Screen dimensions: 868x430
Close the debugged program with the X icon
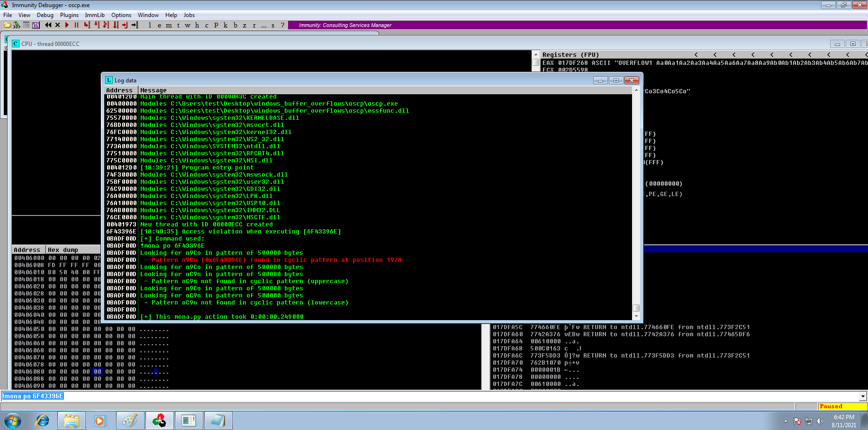57,25
